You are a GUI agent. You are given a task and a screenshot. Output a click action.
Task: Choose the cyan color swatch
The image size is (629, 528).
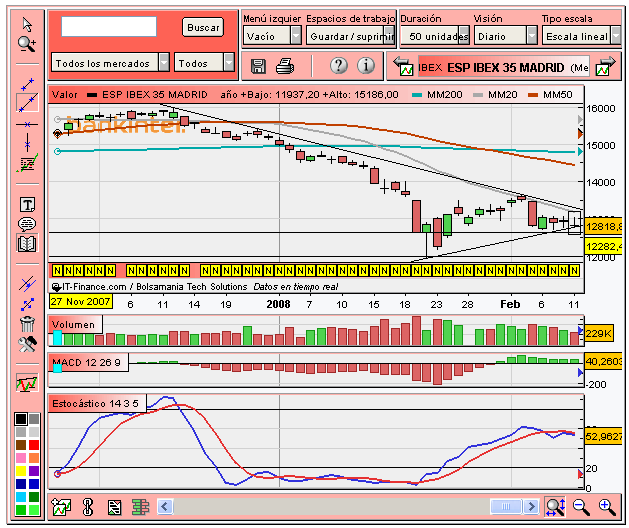(x=21, y=497)
